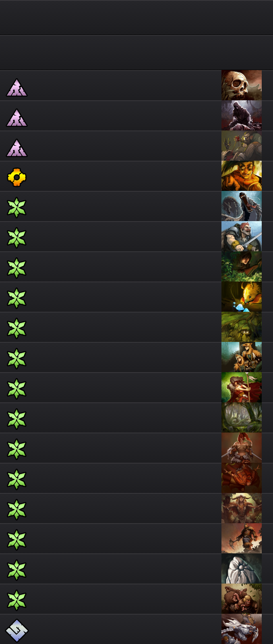Click green leaf icon beside dwarf with axe
This screenshot has height=644, width=273.
(x=17, y=540)
